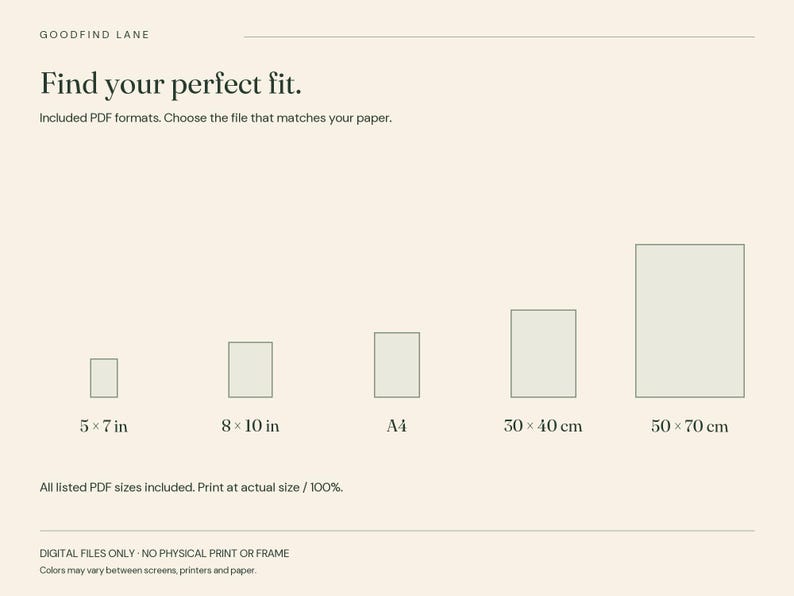Select the 8 × 10 in size rectangle
Viewport: 794px width, 596px height.
[x=250, y=370]
